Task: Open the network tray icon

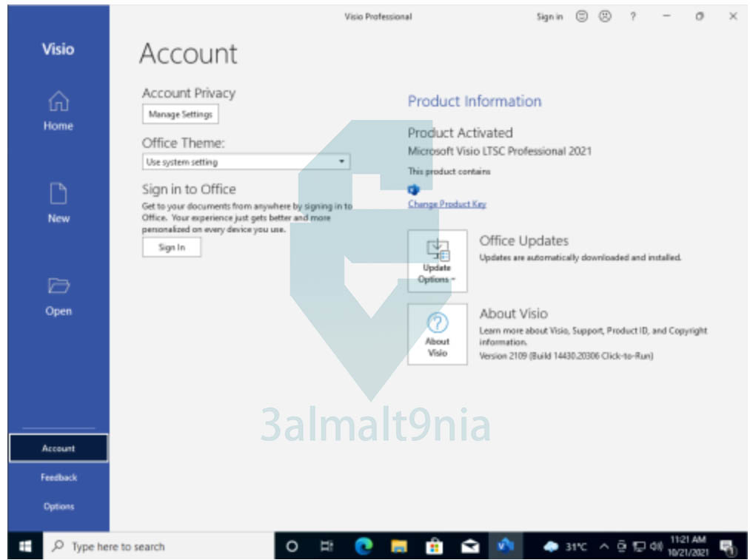Action: (639, 546)
